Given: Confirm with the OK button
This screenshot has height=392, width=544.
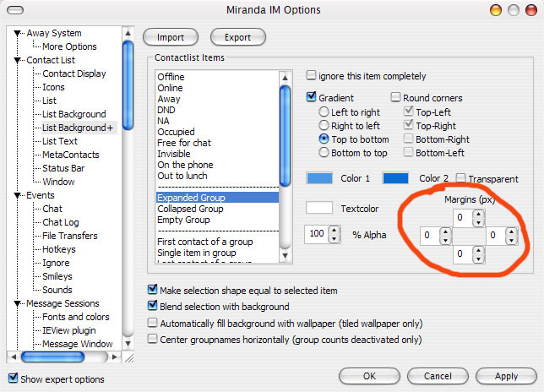Looking at the screenshot, I should click(369, 376).
